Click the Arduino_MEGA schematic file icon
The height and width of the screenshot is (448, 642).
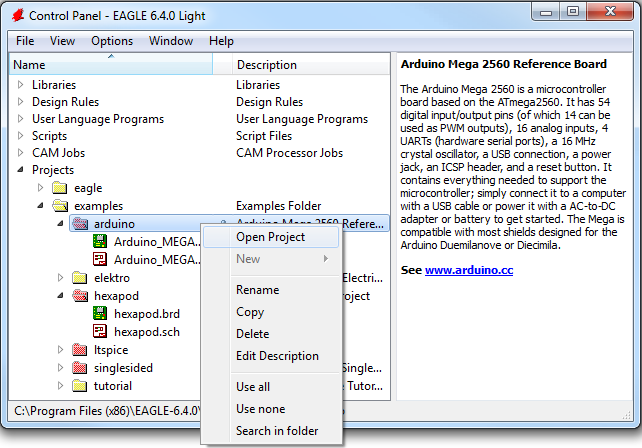pos(100,260)
